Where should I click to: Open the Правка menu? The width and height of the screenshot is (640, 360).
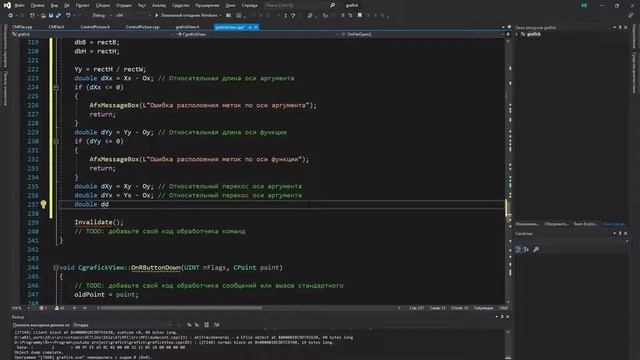(x=38, y=6)
